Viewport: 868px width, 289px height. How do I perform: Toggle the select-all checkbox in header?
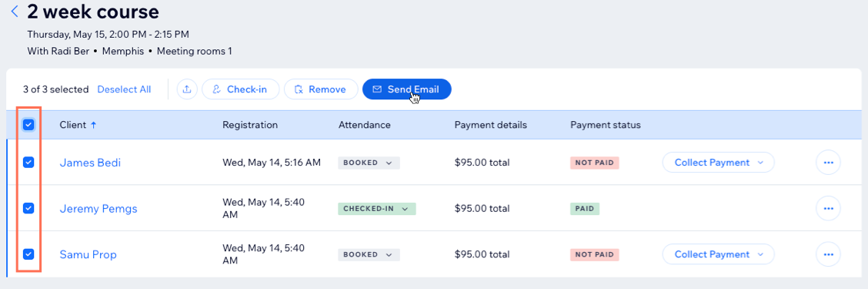(28, 126)
